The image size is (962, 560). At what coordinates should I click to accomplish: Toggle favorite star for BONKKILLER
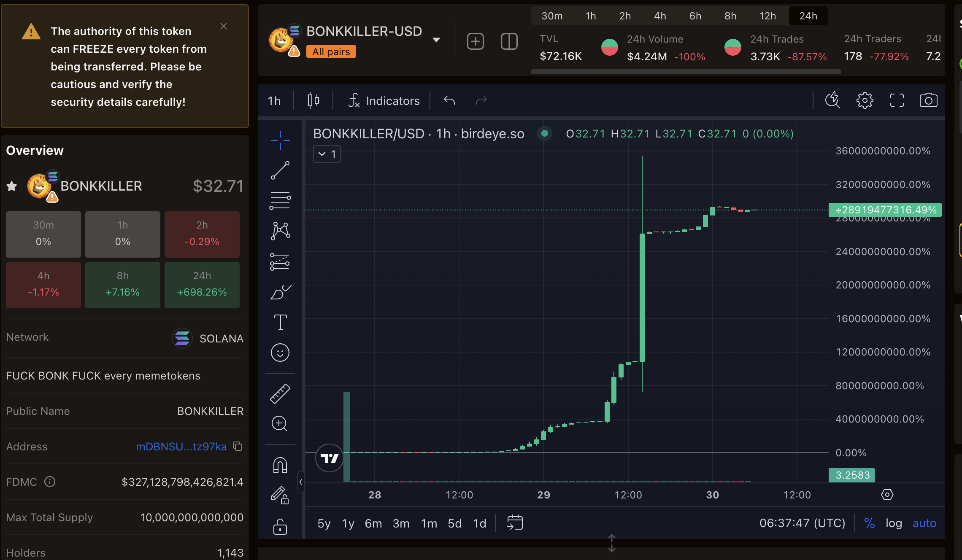coord(12,186)
